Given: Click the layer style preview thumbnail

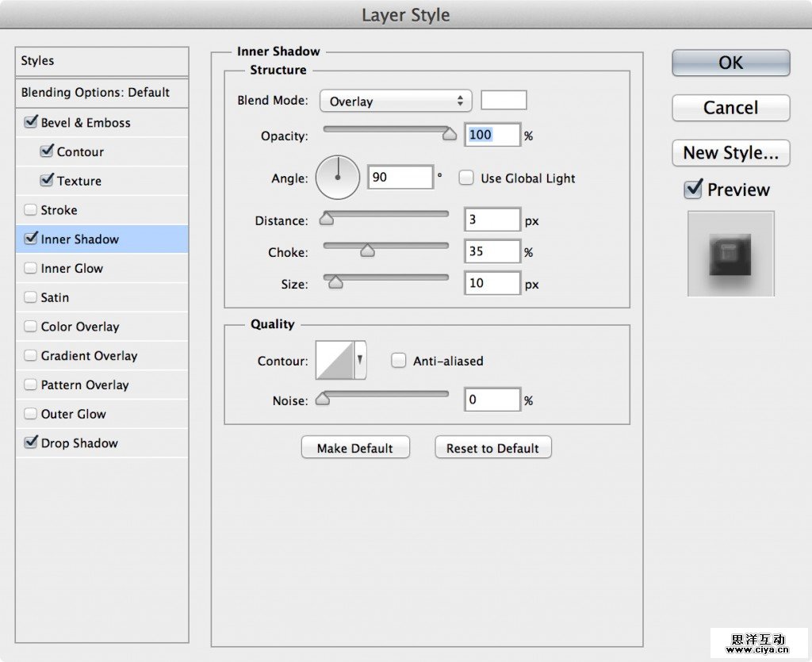Looking at the screenshot, I should 730,254.
